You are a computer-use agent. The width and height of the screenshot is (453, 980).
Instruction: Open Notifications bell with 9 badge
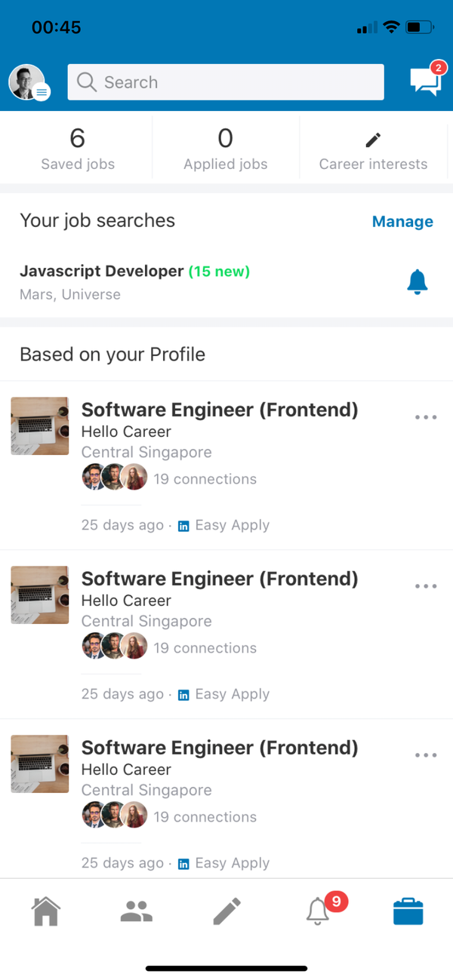coord(319,911)
